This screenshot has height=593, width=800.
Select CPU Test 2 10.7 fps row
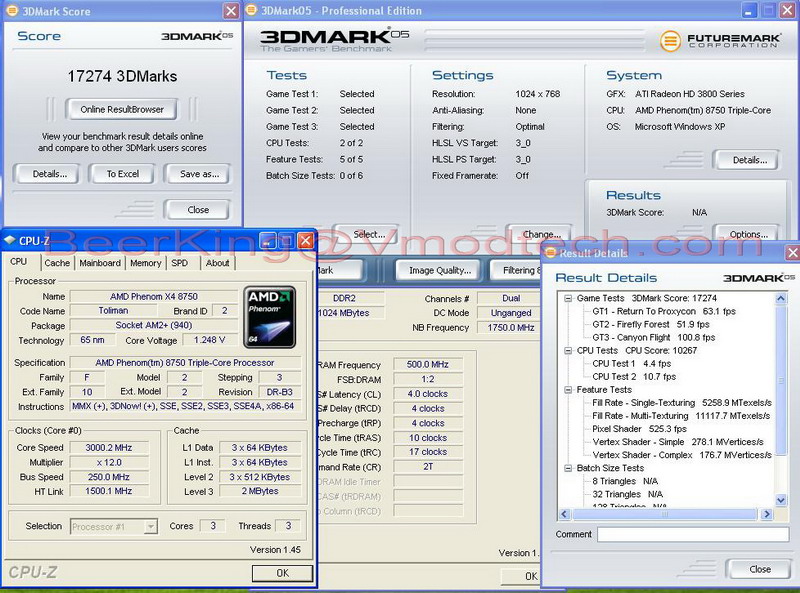point(634,377)
